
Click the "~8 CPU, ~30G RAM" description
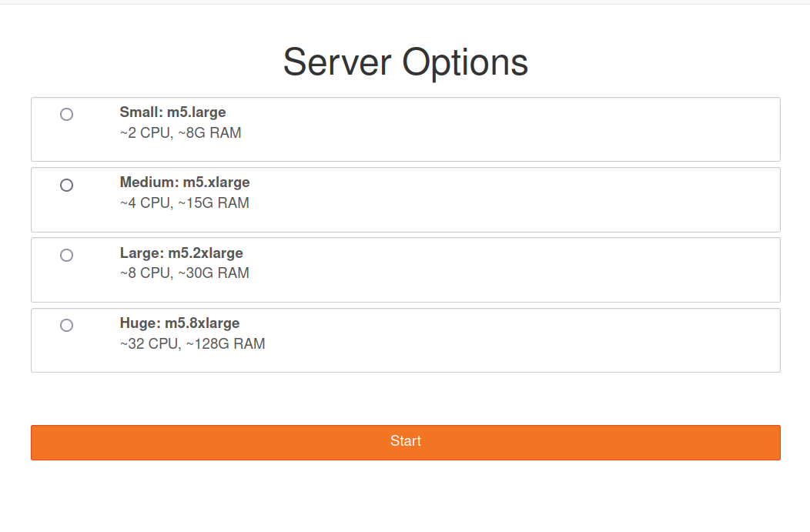[184, 273]
